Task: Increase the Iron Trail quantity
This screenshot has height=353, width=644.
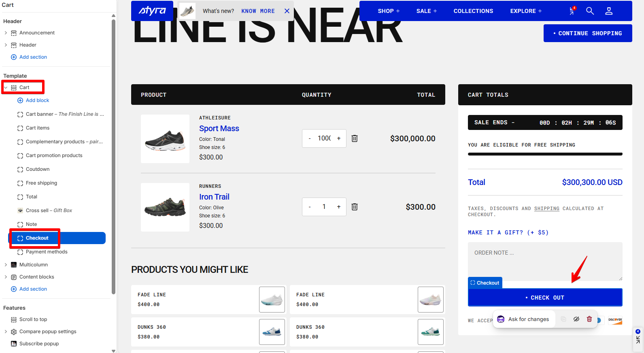Action: [x=339, y=207]
